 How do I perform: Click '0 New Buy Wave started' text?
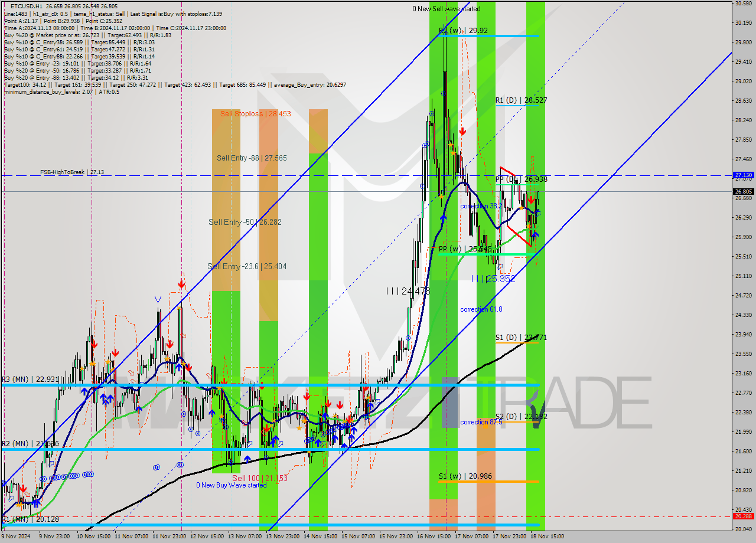coord(232,485)
